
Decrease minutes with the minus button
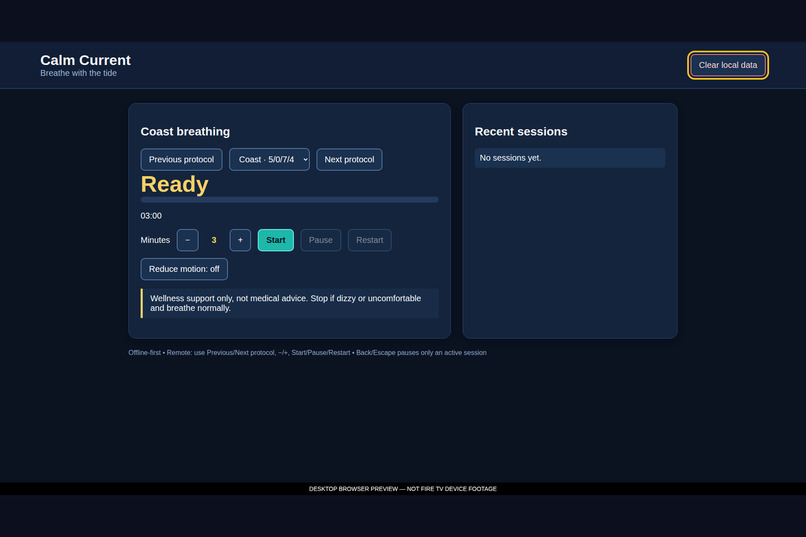188,240
